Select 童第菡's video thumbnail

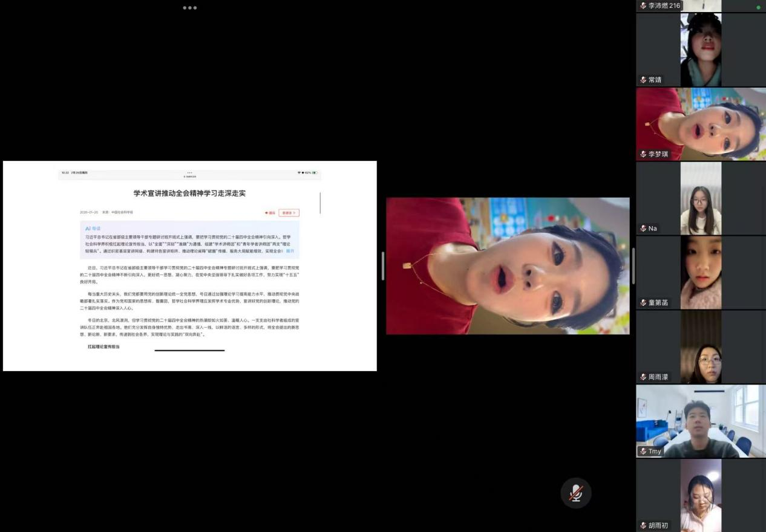(x=701, y=273)
